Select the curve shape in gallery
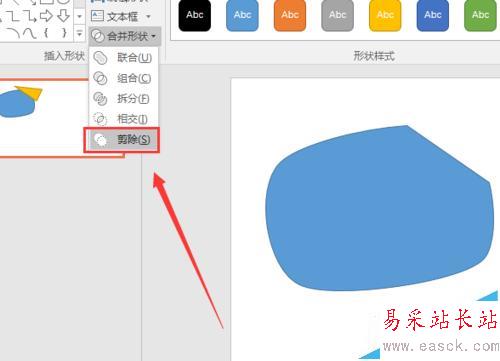This screenshot has height=361, width=500. (x=29, y=33)
